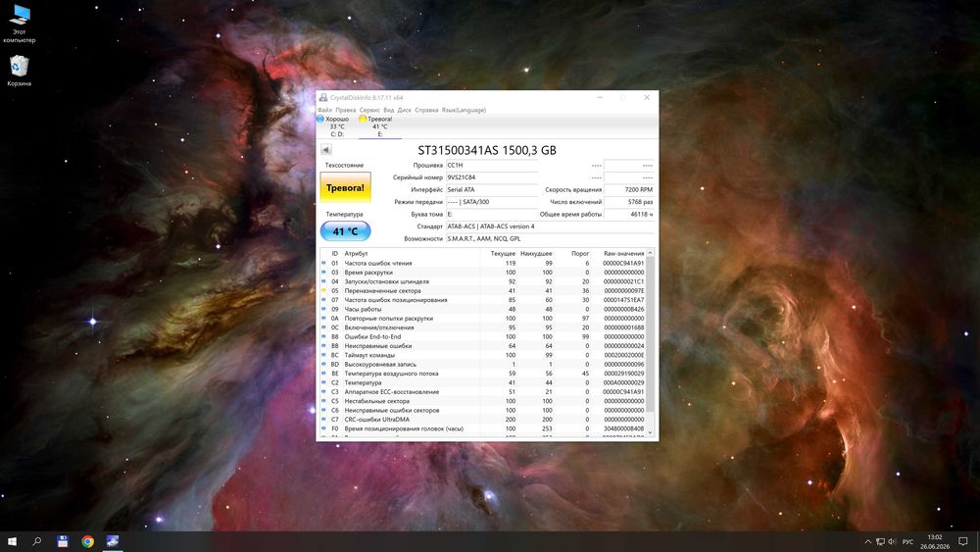
Task: Open the floppy disk app in taskbar
Action: coord(63,541)
